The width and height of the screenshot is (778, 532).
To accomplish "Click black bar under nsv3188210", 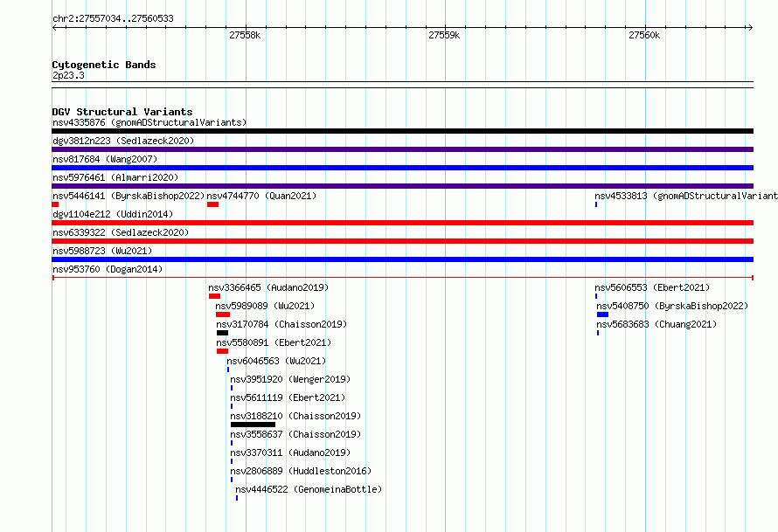I will click(x=253, y=425).
